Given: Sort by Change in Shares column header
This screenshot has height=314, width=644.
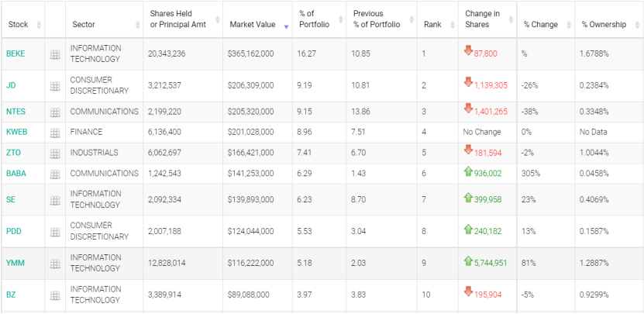Looking at the screenshot, I should [x=482, y=19].
